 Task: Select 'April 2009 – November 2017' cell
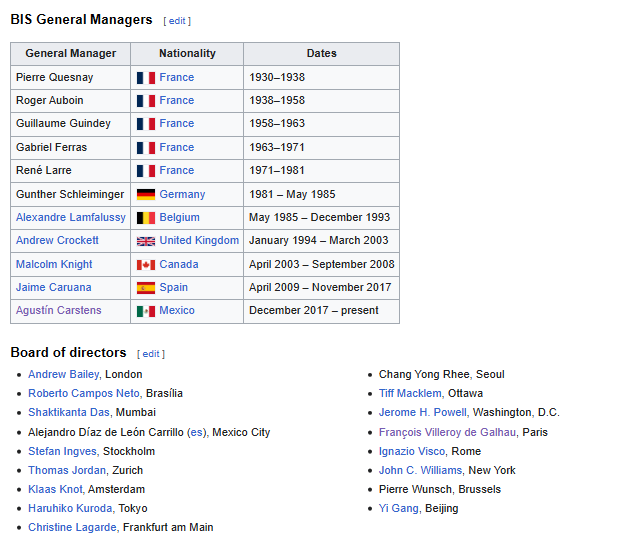pyautogui.click(x=321, y=288)
